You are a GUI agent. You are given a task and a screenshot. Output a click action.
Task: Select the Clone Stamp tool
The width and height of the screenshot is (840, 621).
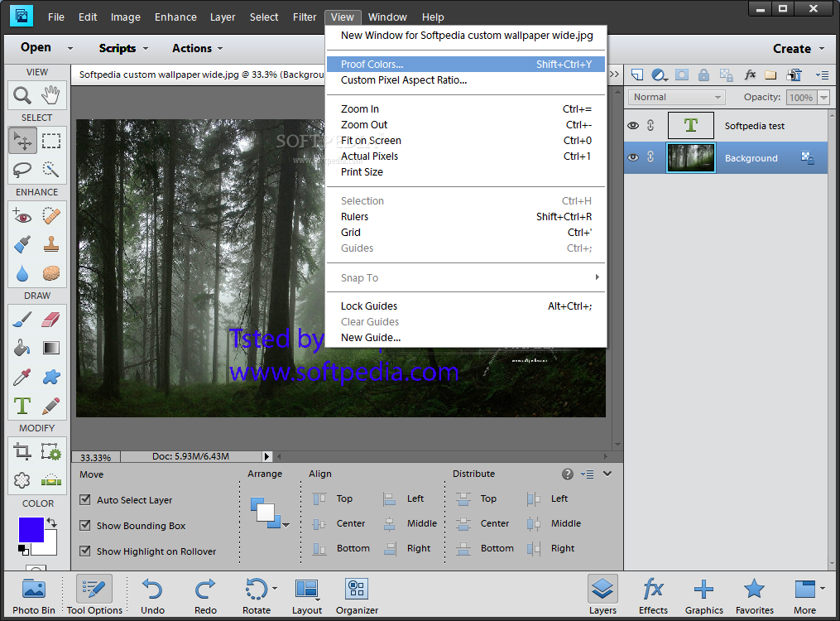coord(50,244)
